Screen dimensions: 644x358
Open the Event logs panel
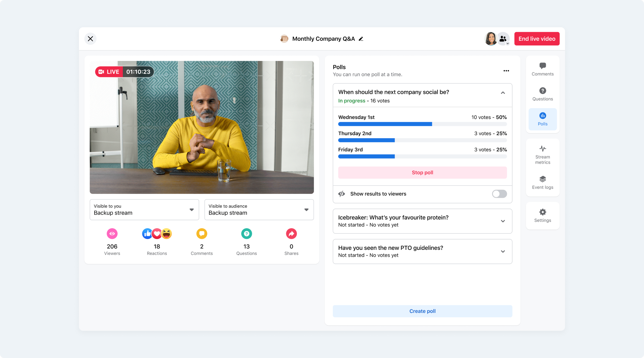542,182
